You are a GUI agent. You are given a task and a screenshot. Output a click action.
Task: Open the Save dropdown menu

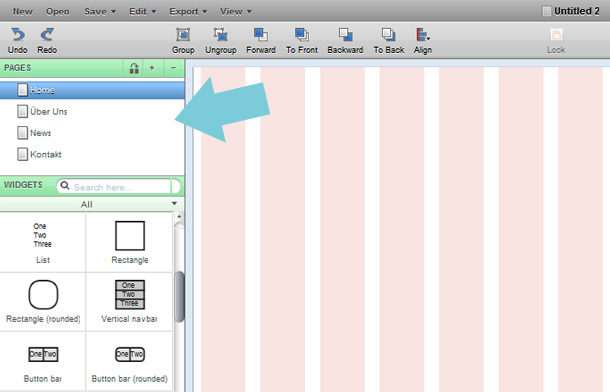[100, 11]
